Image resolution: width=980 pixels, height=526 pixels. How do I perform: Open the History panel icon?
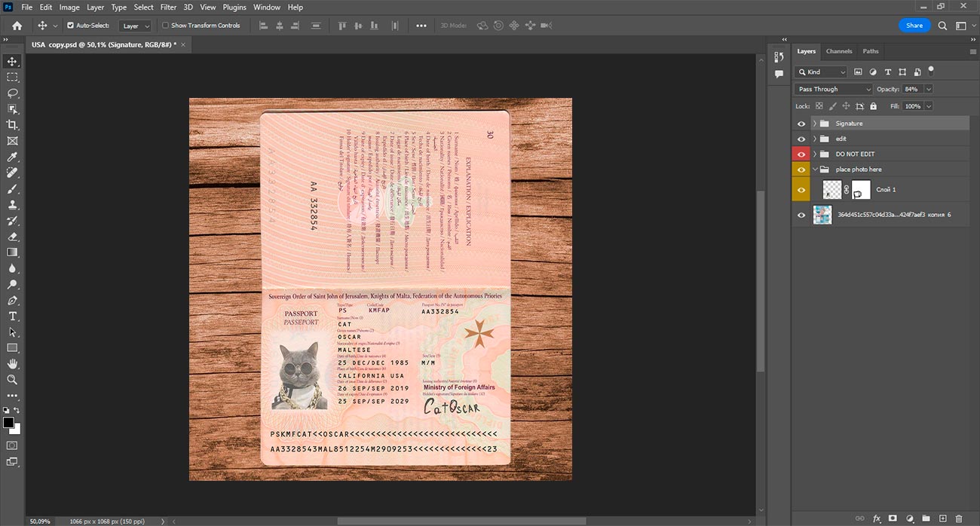click(x=779, y=57)
